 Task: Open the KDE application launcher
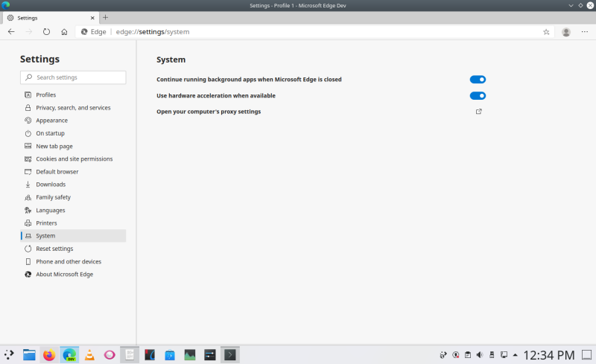9,355
